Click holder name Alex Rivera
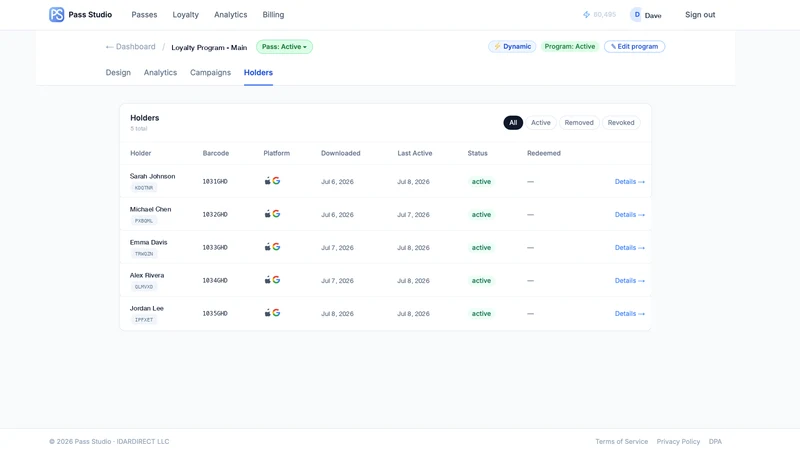800x450 pixels. coord(147,275)
